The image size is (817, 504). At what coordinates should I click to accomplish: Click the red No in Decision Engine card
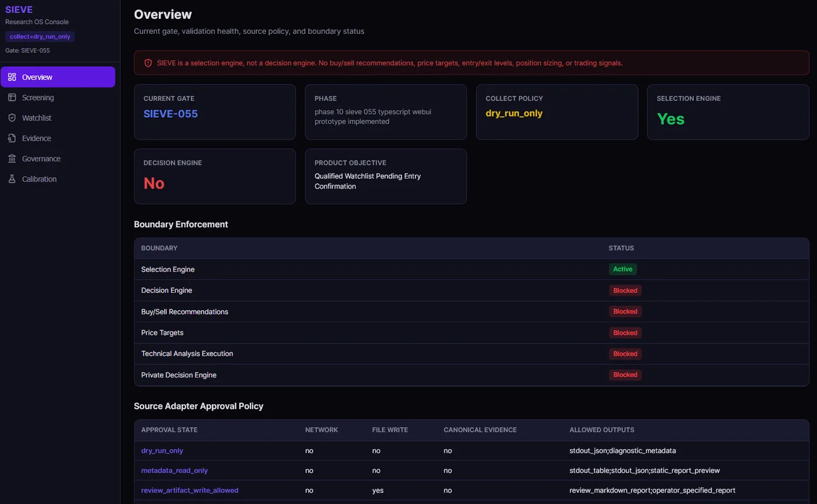click(154, 183)
